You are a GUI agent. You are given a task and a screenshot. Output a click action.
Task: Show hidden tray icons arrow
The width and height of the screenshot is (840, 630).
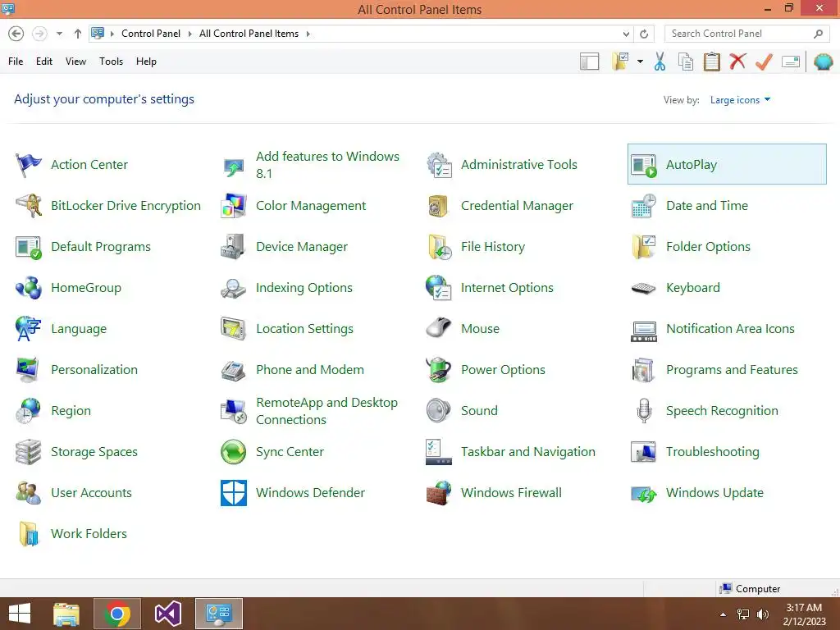point(724,614)
